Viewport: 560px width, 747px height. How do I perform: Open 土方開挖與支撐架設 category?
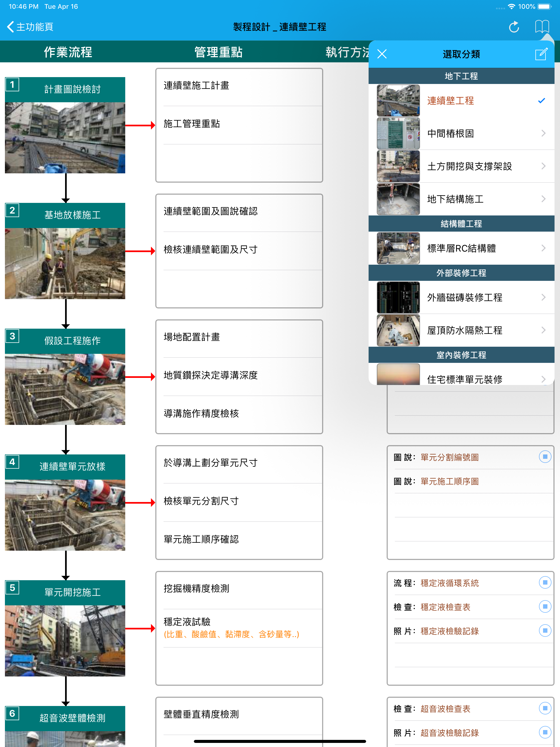pyautogui.click(x=461, y=166)
